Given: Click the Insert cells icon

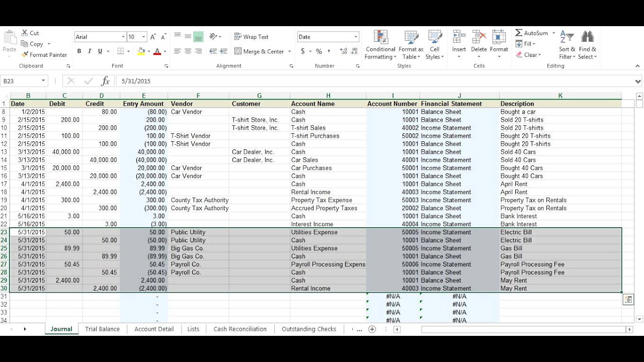Looking at the screenshot, I should [x=459, y=38].
